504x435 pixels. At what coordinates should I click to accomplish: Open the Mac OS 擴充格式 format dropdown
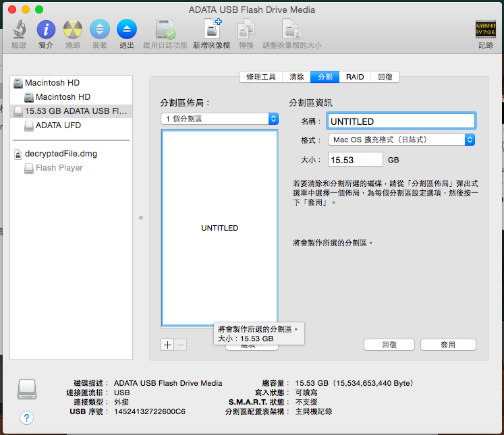coord(401,140)
